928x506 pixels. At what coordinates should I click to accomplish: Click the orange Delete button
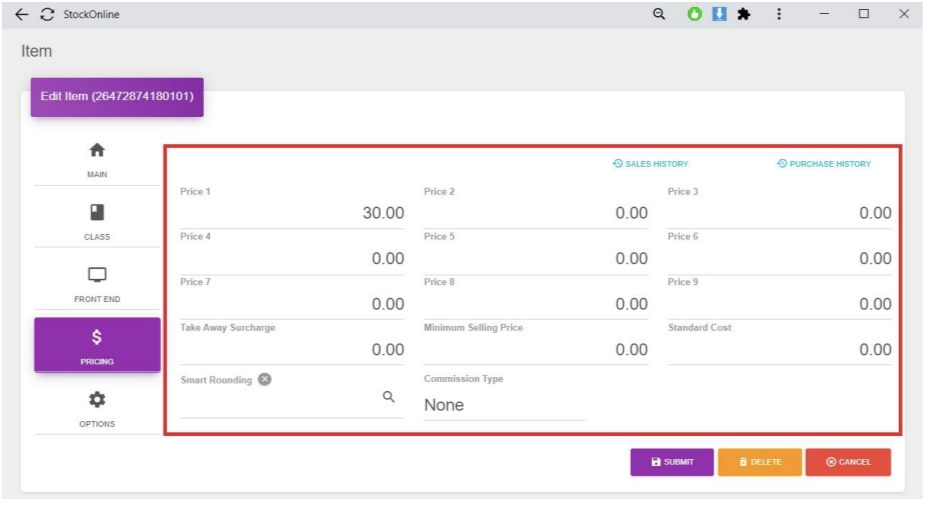pyautogui.click(x=759, y=462)
